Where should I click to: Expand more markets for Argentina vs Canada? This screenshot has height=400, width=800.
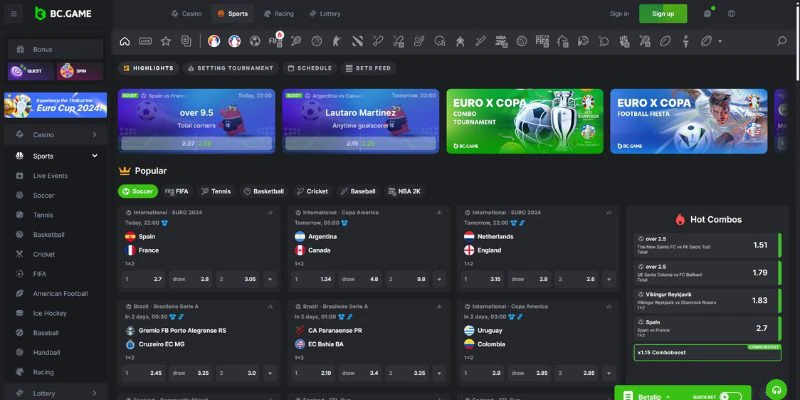(x=439, y=279)
